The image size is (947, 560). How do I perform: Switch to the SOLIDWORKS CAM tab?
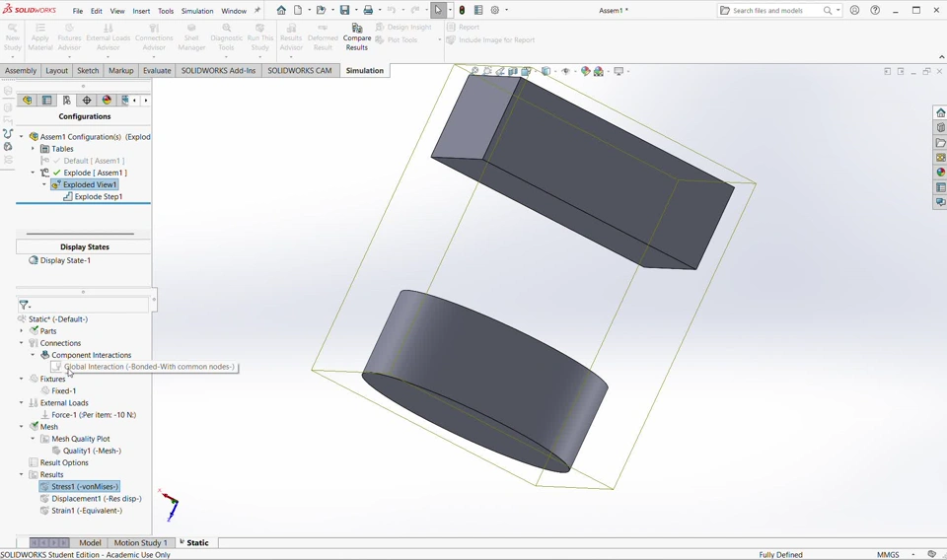point(300,71)
